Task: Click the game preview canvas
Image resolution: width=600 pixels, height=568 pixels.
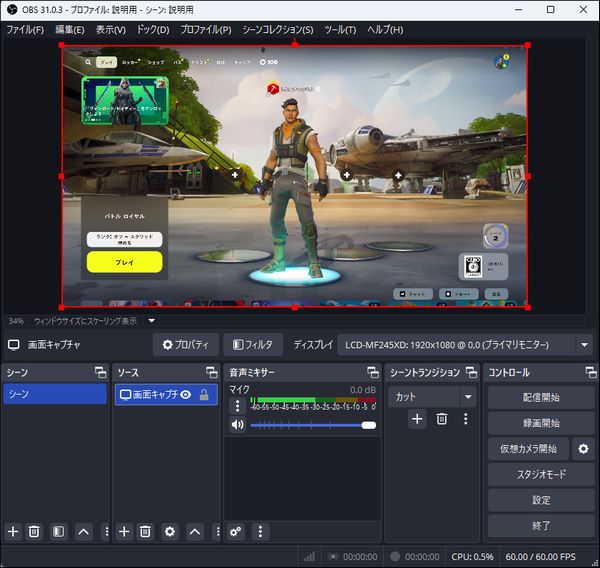Action: pyautogui.click(x=295, y=176)
